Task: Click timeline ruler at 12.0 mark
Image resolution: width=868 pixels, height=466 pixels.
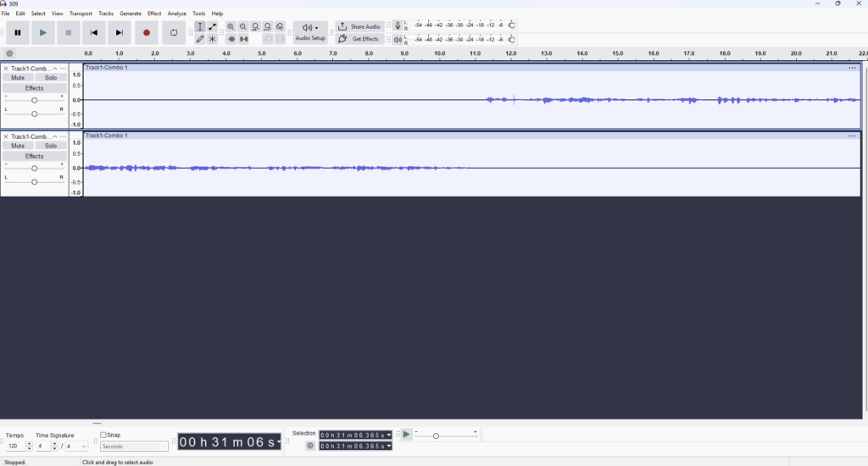Action: coord(511,53)
